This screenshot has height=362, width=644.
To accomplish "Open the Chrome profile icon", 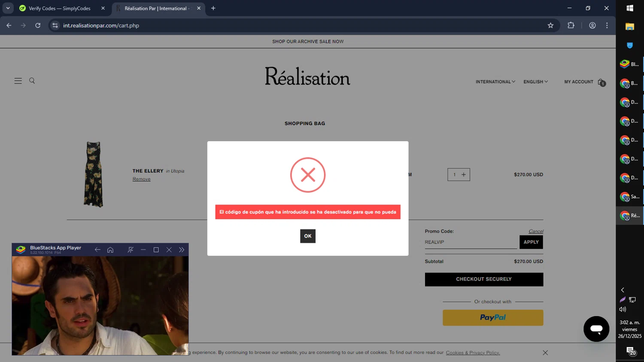I will click(x=592, y=25).
